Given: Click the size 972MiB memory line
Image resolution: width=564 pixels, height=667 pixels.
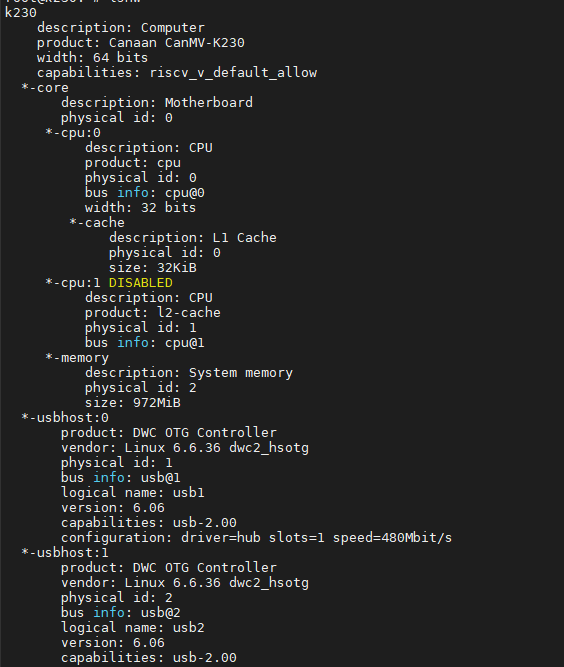Looking at the screenshot, I should 133,402.
